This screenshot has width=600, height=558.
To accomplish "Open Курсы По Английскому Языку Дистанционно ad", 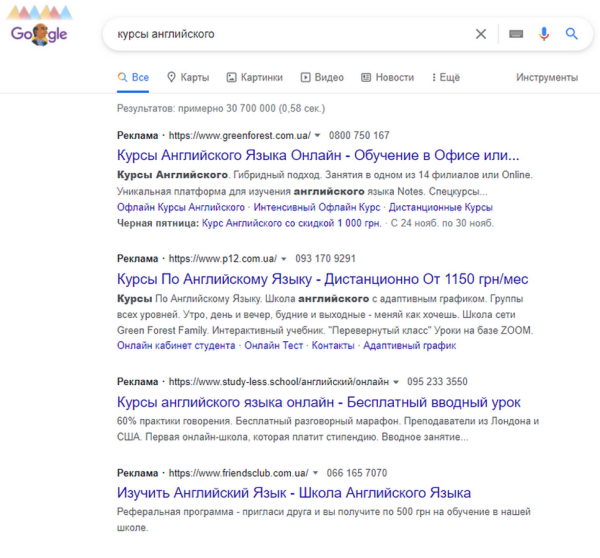I will click(322, 279).
